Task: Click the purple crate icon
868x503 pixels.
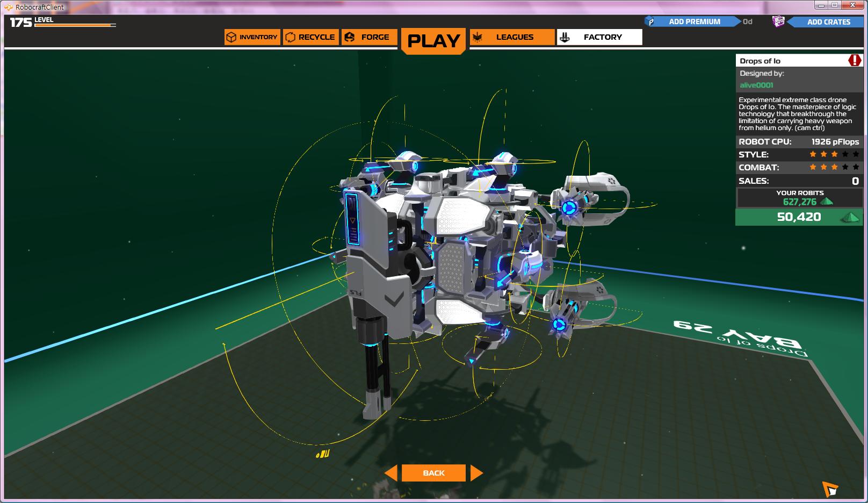Action: tap(778, 21)
